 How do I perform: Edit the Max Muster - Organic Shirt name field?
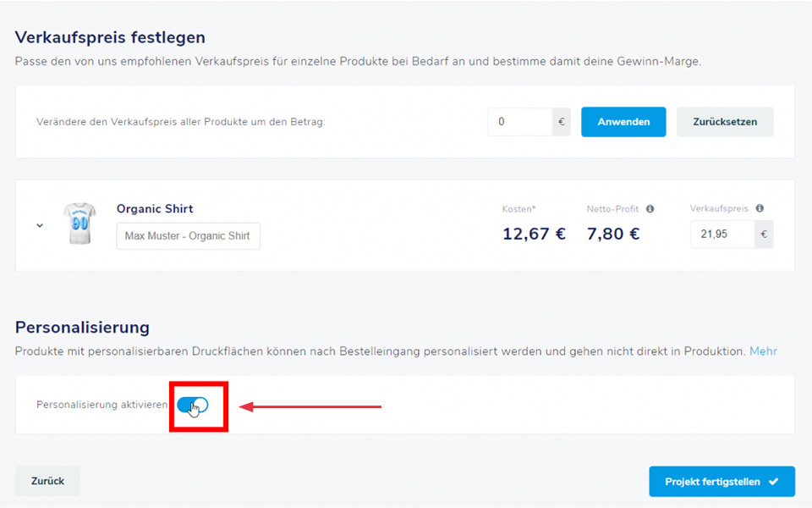pos(188,236)
